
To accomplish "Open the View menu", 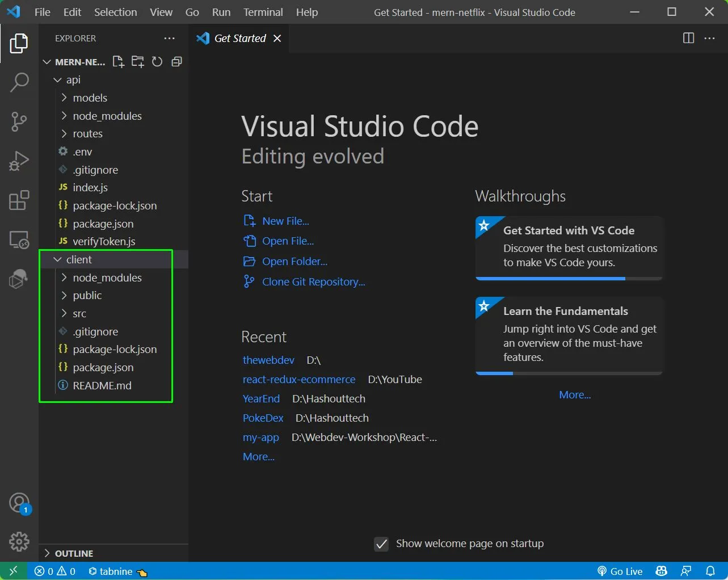I will point(161,12).
